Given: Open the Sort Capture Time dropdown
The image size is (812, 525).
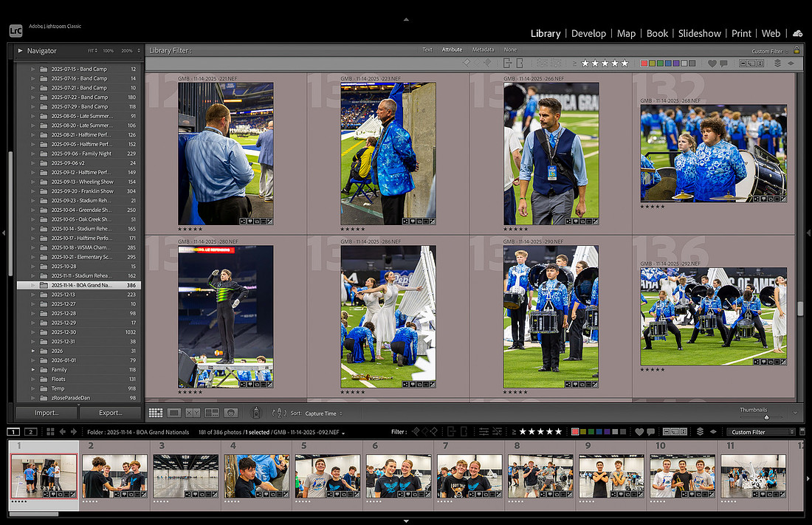Looking at the screenshot, I should tap(323, 414).
